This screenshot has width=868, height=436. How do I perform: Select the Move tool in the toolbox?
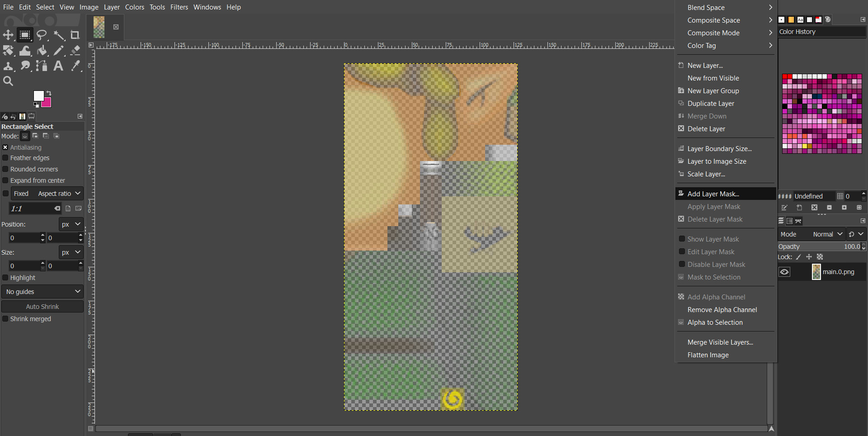point(8,35)
